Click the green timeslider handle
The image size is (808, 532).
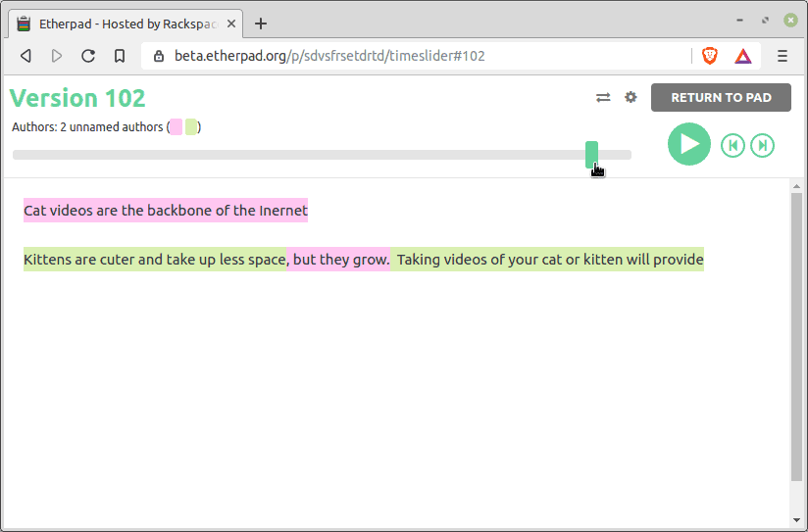tap(591, 155)
